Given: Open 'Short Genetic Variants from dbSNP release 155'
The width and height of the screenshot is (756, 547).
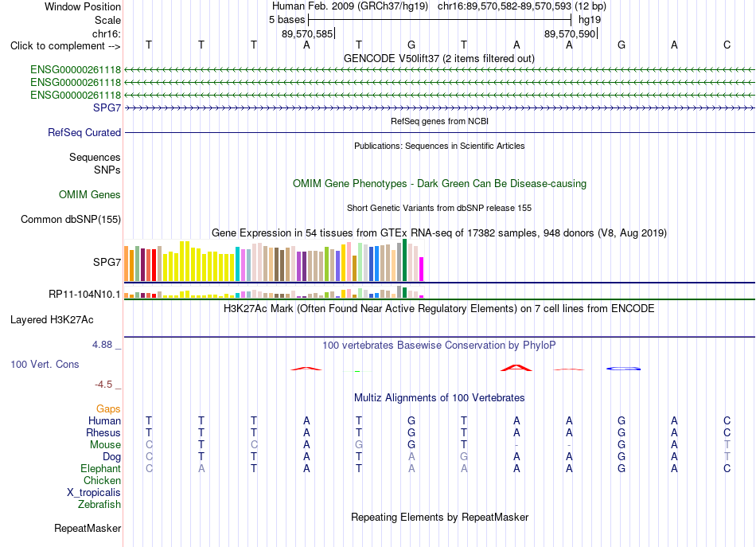Looking at the screenshot, I should [439, 208].
